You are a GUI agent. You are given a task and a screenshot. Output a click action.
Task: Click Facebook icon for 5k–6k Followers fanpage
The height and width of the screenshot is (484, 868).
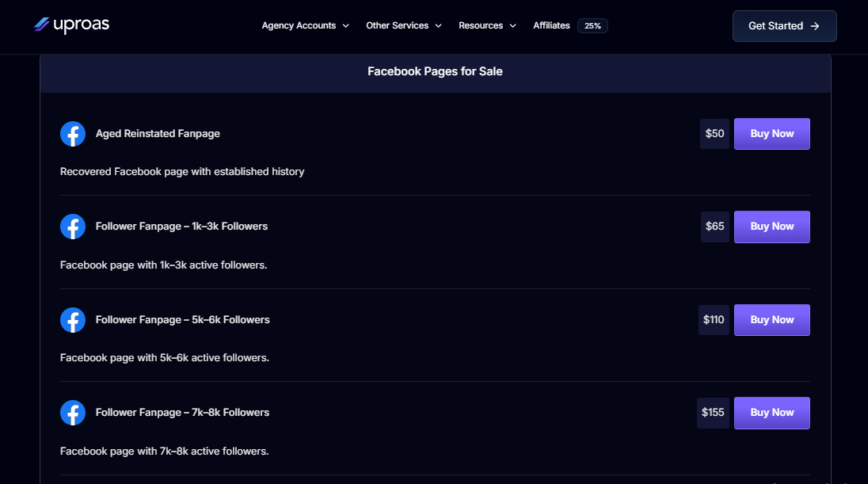coord(73,320)
